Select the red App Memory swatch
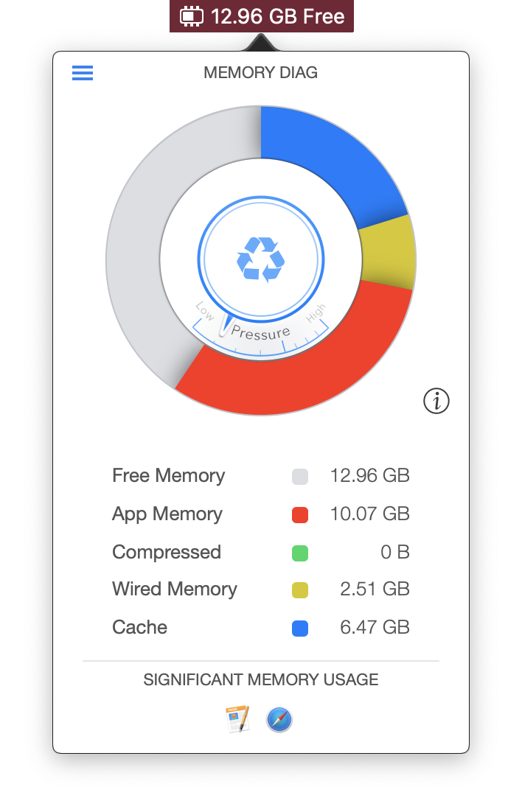This screenshot has width=522, height=812. tap(300, 514)
